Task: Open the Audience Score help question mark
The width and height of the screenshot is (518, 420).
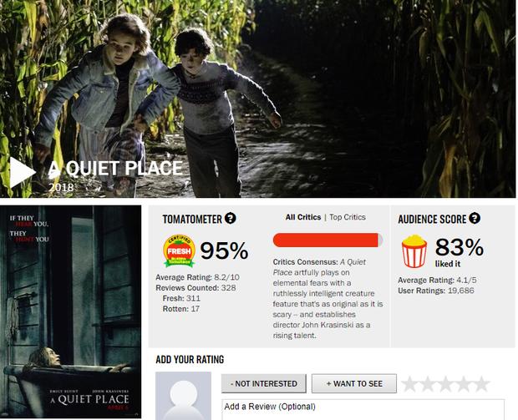Action: tap(475, 218)
